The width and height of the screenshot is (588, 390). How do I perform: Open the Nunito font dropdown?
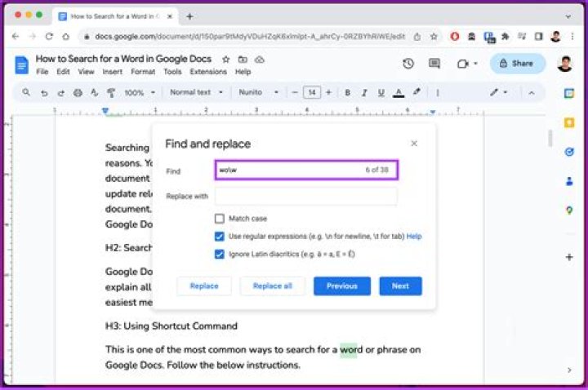pos(258,93)
